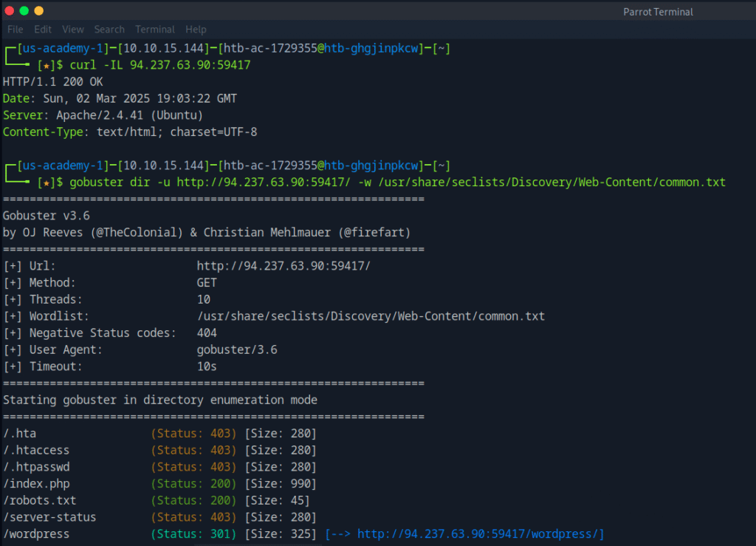Click the /wordpress result path
The width and height of the screenshot is (756, 546).
coord(36,533)
